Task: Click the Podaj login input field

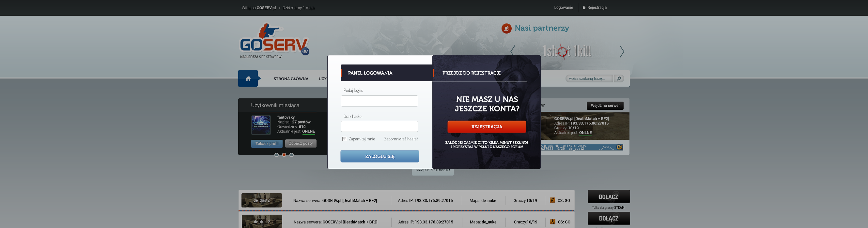Action: (x=379, y=101)
